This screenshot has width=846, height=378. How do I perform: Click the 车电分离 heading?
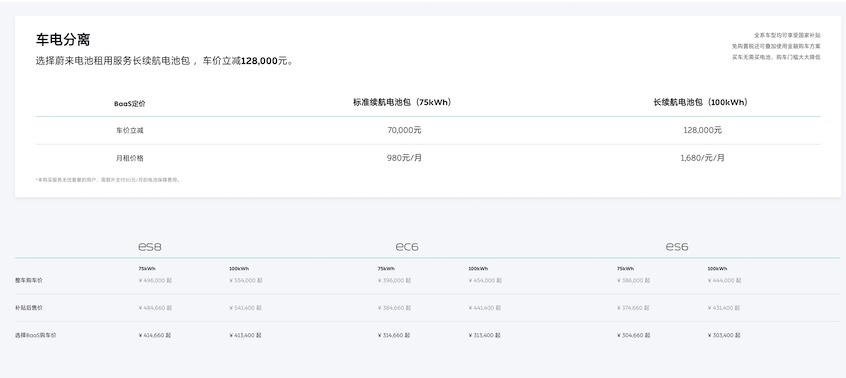pyautogui.click(x=63, y=39)
